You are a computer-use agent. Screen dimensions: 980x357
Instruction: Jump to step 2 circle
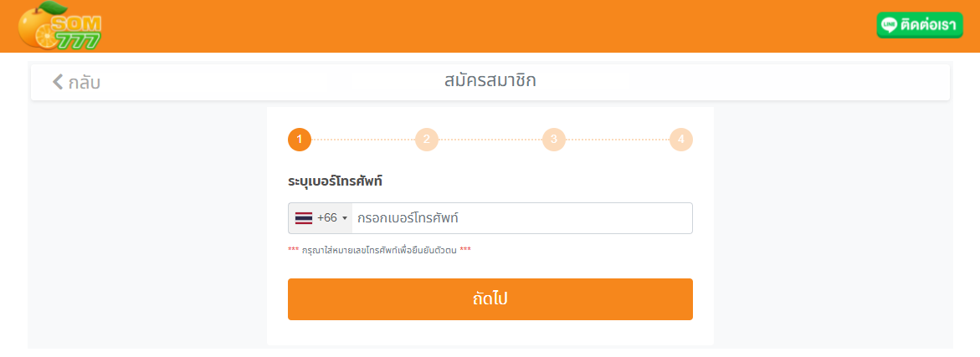(427, 140)
